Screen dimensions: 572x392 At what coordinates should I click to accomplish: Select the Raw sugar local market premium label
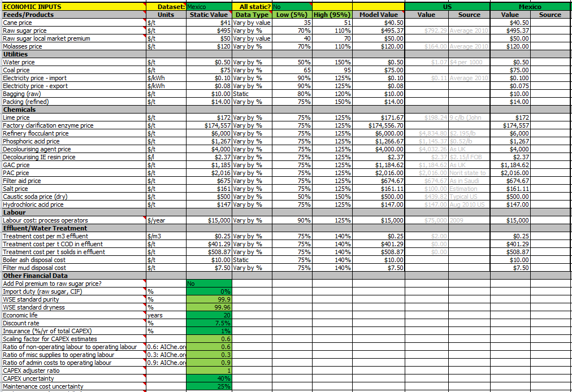tap(74, 38)
